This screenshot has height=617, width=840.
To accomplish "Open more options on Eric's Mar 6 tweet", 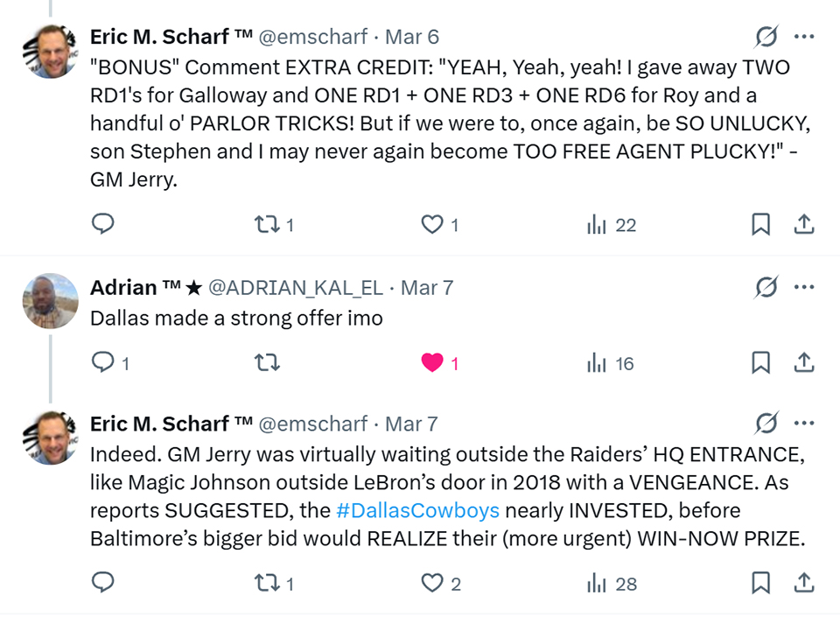I will 803,37.
